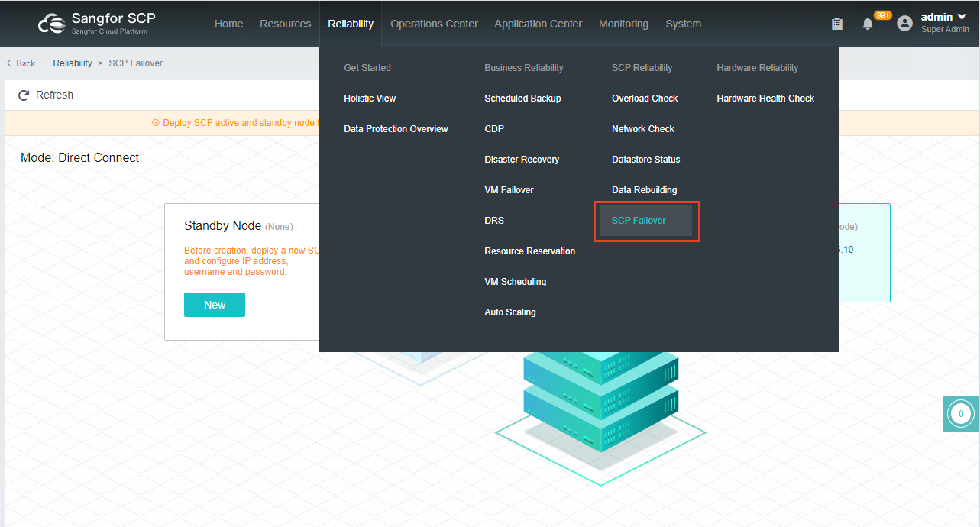
Task: Click the admin user avatar icon
Action: point(904,24)
